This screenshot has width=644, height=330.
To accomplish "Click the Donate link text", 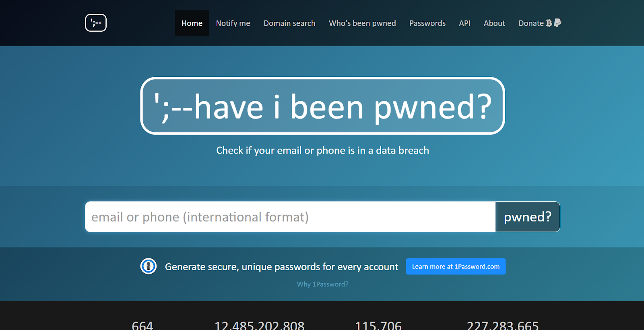I will pos(531,23).
